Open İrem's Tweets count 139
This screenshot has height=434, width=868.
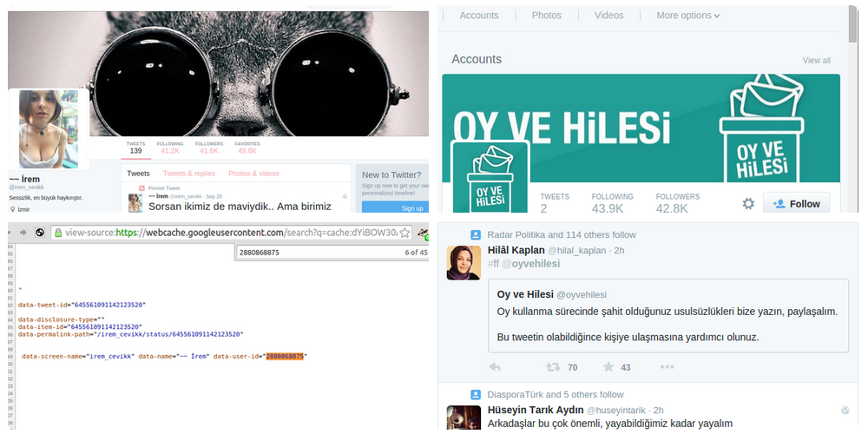point(135,148)
